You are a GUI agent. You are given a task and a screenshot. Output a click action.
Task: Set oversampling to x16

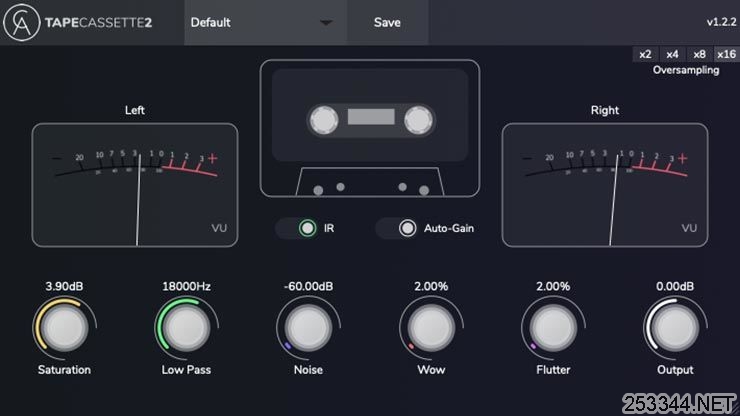[726, 54]
